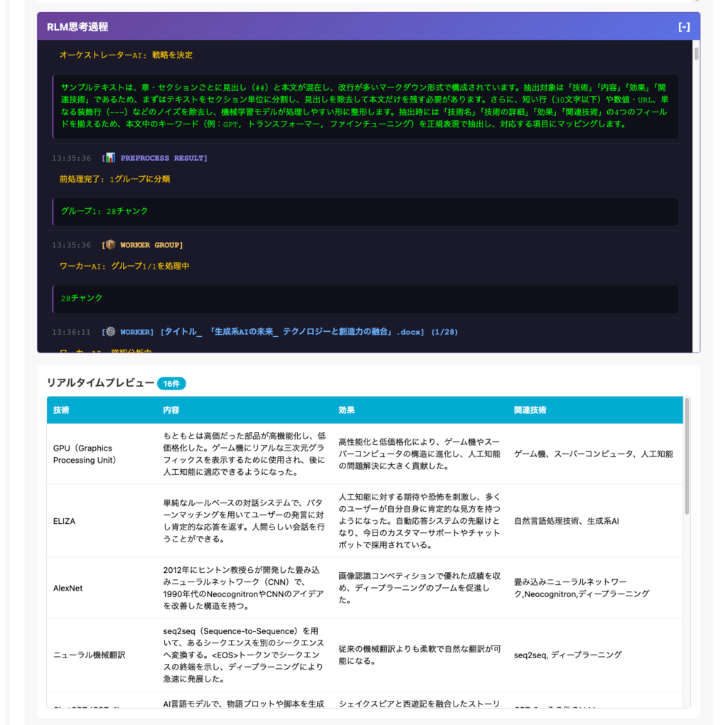This screenshot has width=728, height=725.
Task: Click the リアルタイムプレビュー heading
Action: tap(100, 383)
